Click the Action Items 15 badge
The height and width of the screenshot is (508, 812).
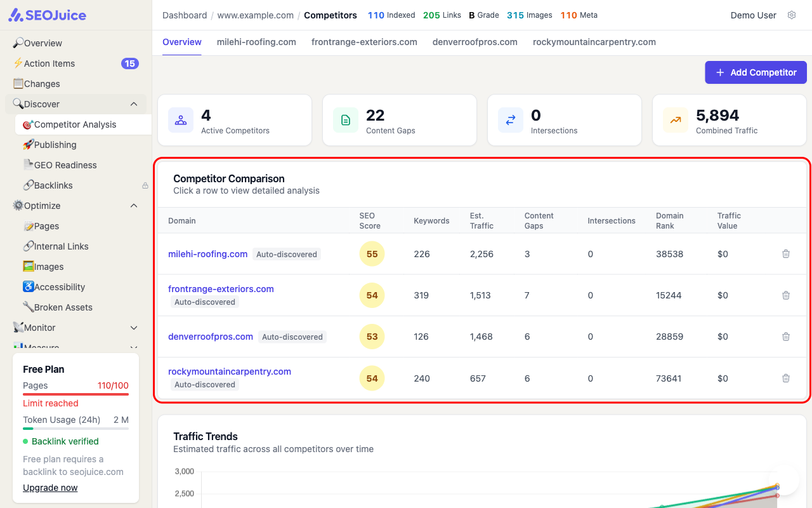130,63
